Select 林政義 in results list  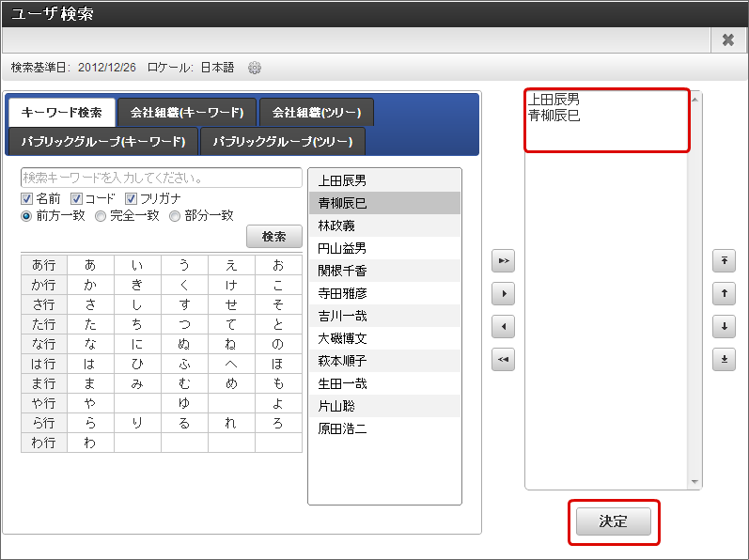tap(384, 226)
